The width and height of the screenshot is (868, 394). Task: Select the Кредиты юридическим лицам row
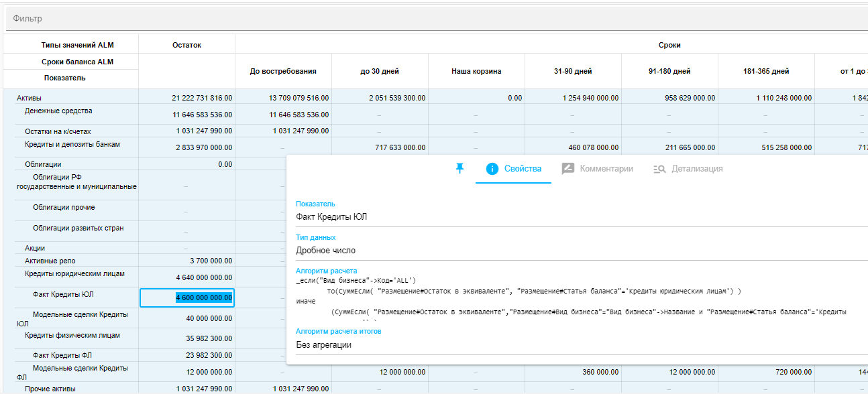pyautogui.click(x=74, y=274)
